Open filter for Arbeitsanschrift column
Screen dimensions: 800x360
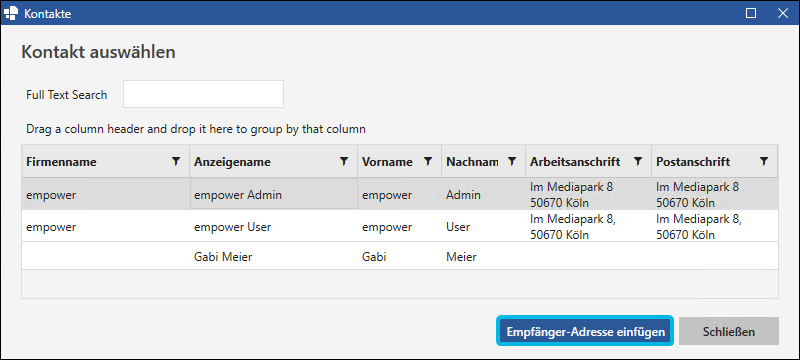pyautogui.click(x=638, y=162)
